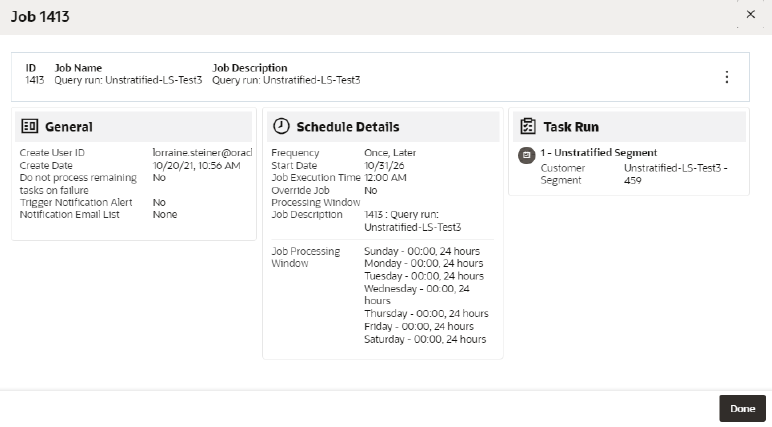Select the Customer Segment value Unstratified-LS-Test3 - 459
Image resolution: width=772 pixels, height=427 pixels.
click(x=676, y=174)
